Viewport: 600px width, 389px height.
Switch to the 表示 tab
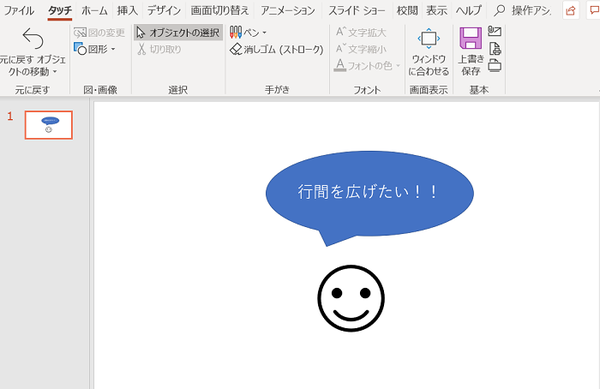click(437, 11)
